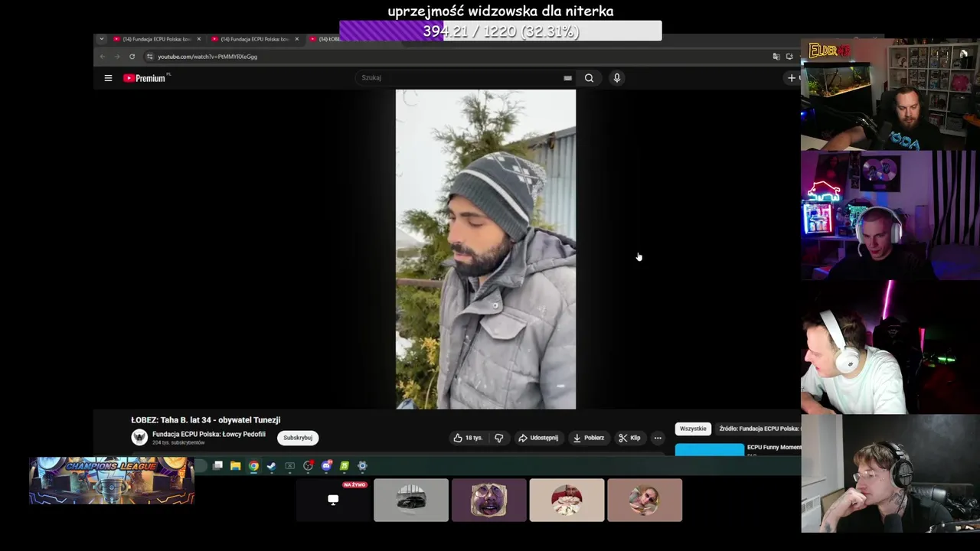Click the magnifier search button
Screen dimensions: 980x551
(589, 78)
